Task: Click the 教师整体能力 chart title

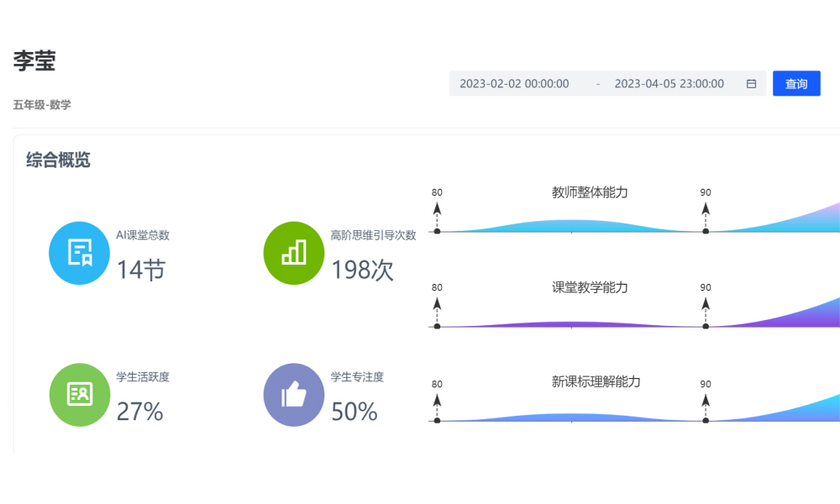Action: pos(590,192)
